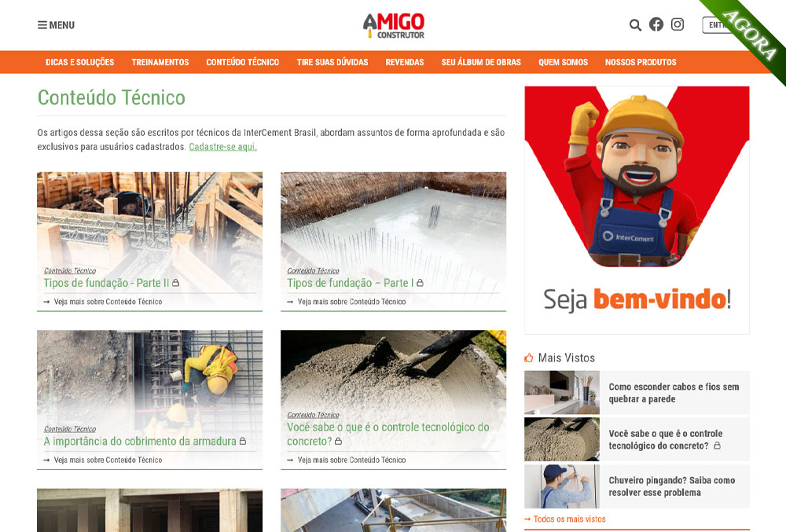786x532 pixels.
Task: Open Chuveiro pingando article link
Action: [x=672, y=486]
